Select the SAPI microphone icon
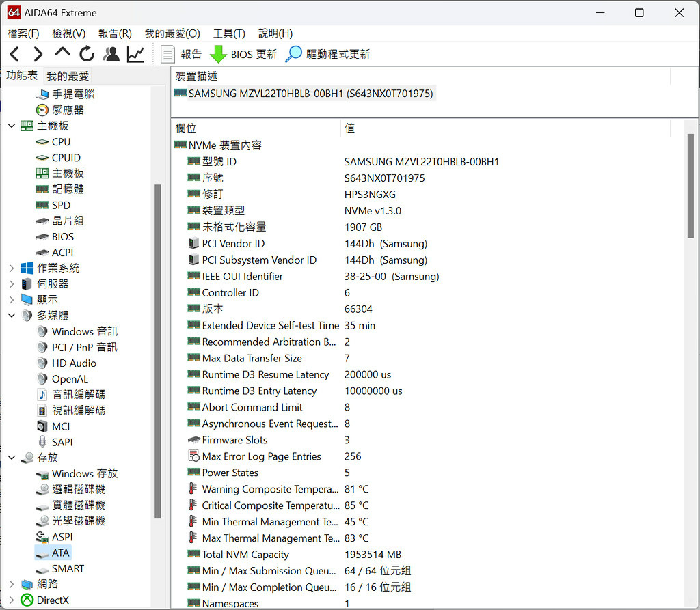Image resolution: width=700 pixels, height=610 pixels. pos(42,442)
